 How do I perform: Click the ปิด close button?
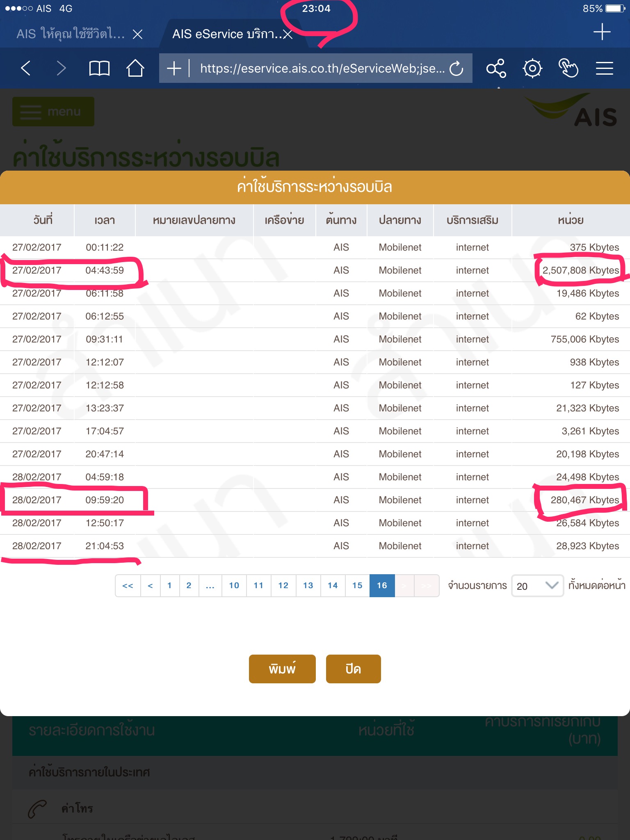click(x=353, y=669)
